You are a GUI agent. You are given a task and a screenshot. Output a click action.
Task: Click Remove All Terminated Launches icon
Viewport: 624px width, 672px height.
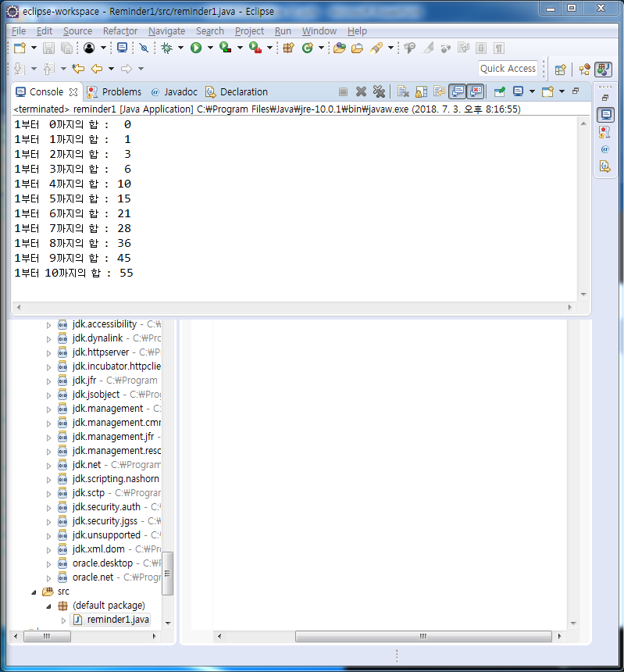[x=379, y=91]
